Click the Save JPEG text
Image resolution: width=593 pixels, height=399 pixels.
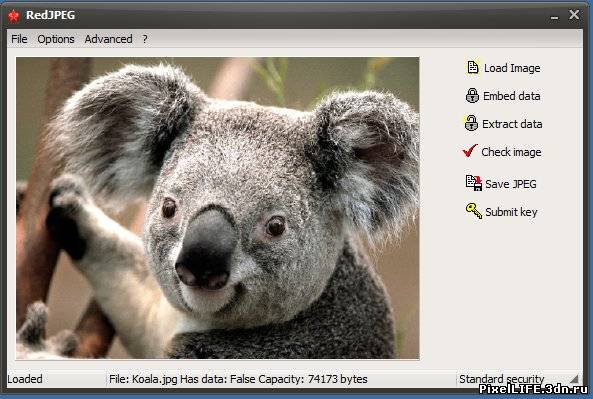pos(511,184)
